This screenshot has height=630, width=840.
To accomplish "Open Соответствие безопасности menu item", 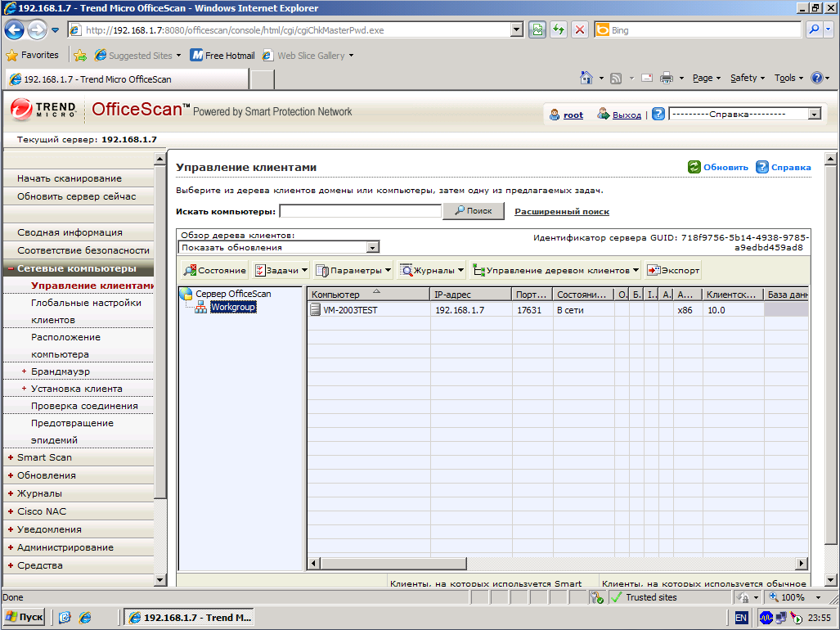I will (83, 250).
